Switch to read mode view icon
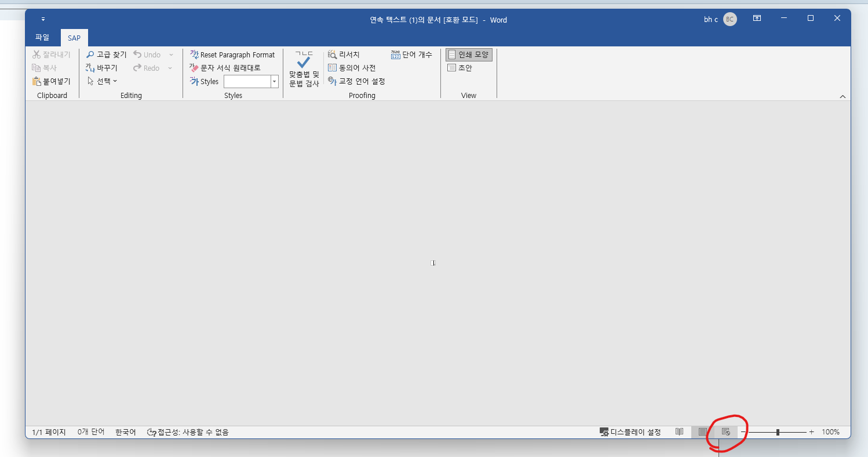Screen dimensions: 868x457 click(680, 432)
